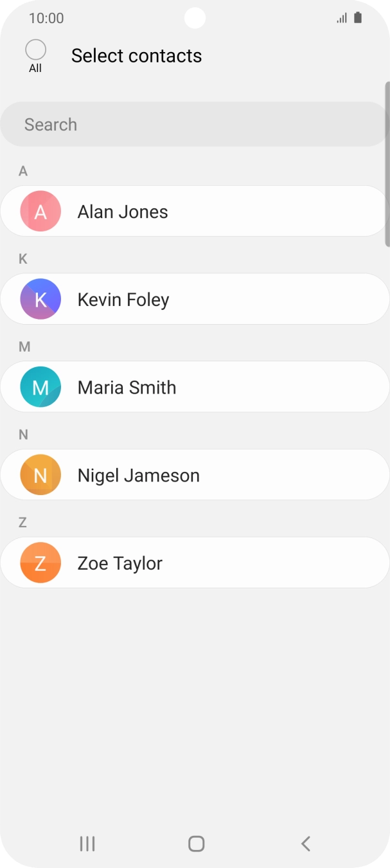
Task: Open the Recent apps navigation icon
Action: [x=87, y=844]
